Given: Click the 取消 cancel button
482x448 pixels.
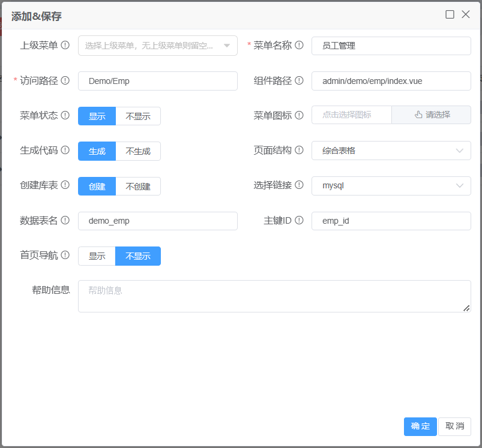Looking at the screenshot, I should (x=454, y=426).
